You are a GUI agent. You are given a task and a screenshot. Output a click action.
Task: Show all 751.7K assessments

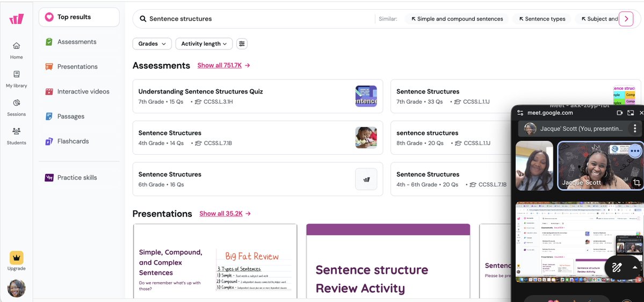click(x=224, y=66)
